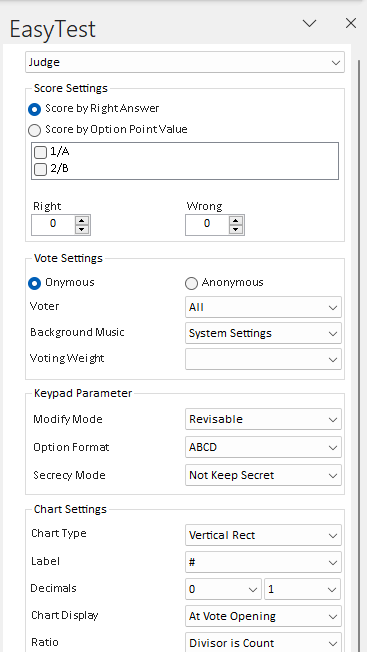Open the Label dropdown showing #
This screenshot has height=652, width=367.
(x=263, y=562)
